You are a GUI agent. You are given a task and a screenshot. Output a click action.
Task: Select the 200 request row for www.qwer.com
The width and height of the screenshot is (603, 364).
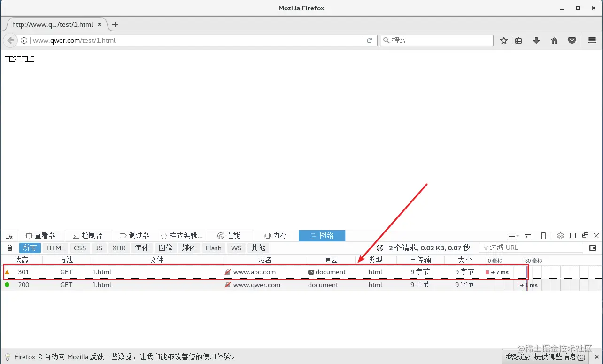(301, 285)
